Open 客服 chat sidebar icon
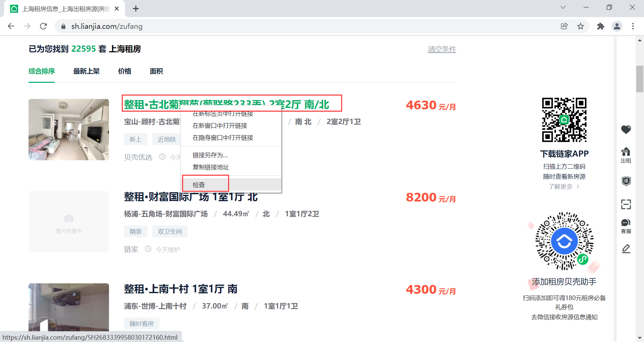644x342 pixels. [626, 226]
